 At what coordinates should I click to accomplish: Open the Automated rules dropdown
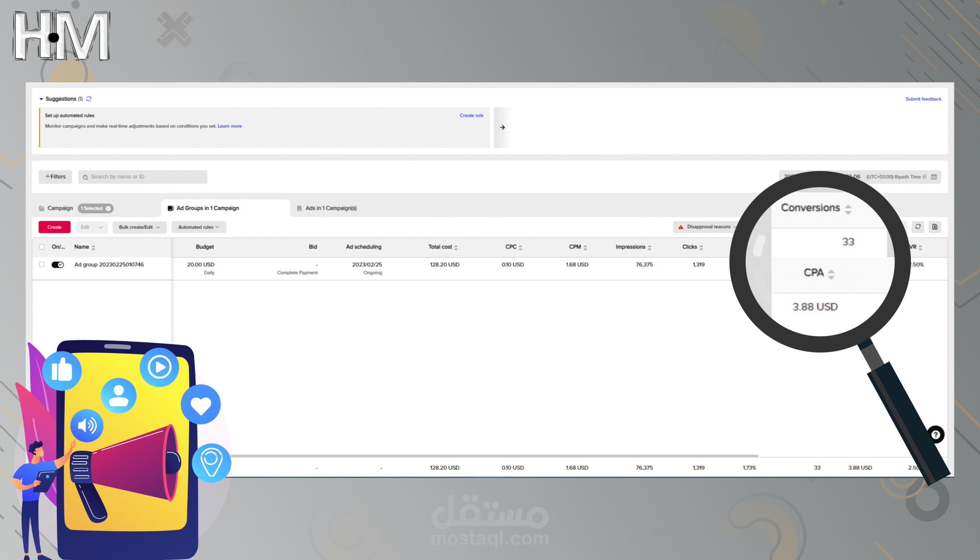tap(198, 227)
